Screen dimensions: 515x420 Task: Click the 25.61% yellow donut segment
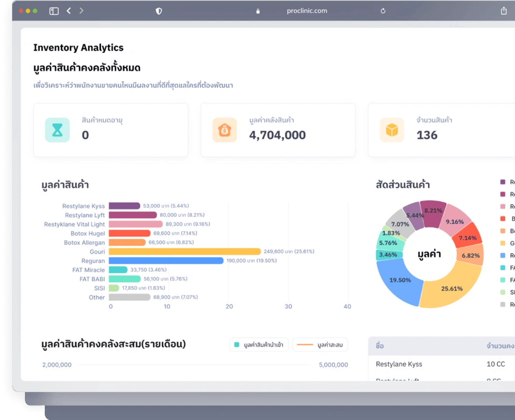pos(452,287)
